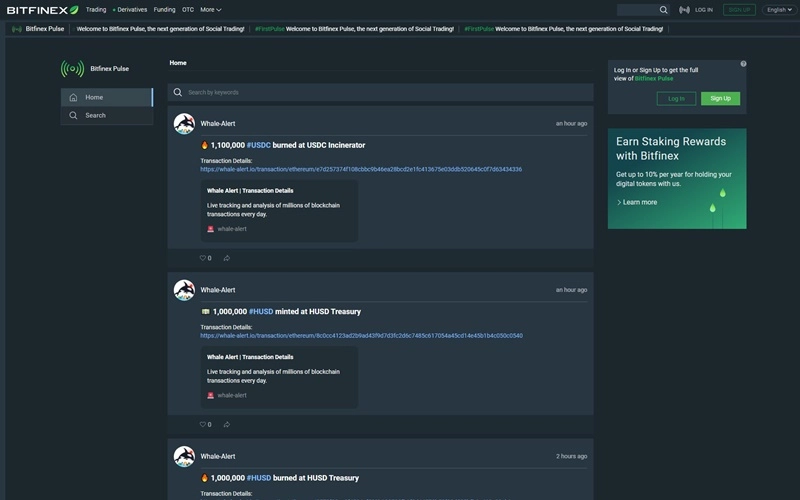Screen dimensions: 800x500
Task: Click the help question mark in login panel
Action: (x=743, y=64)
